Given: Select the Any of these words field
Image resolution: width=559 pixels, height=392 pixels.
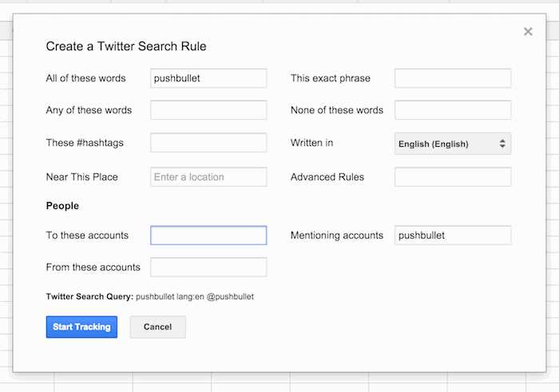Looking at the screenshot, I should click(x=208, y=109).
